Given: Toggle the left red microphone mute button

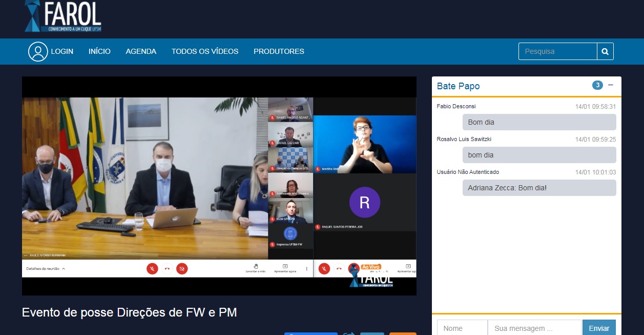Looking at the screenshot, I should [152, 268].
